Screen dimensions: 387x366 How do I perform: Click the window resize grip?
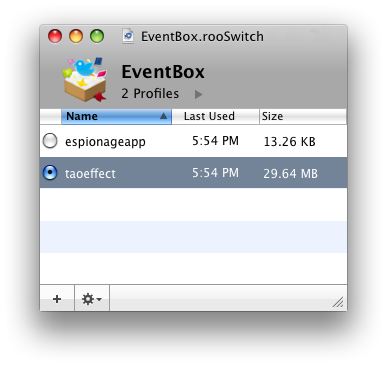(x=339, y=303)
